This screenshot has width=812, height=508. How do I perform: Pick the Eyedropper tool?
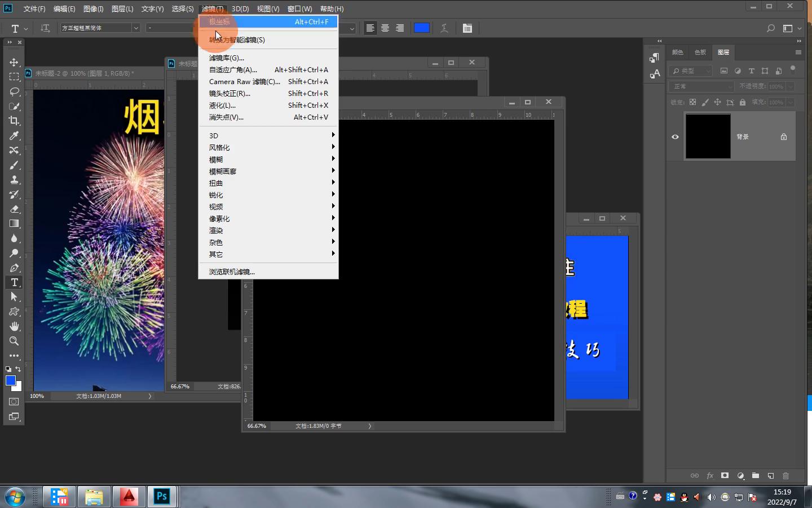tap(14, 135)
